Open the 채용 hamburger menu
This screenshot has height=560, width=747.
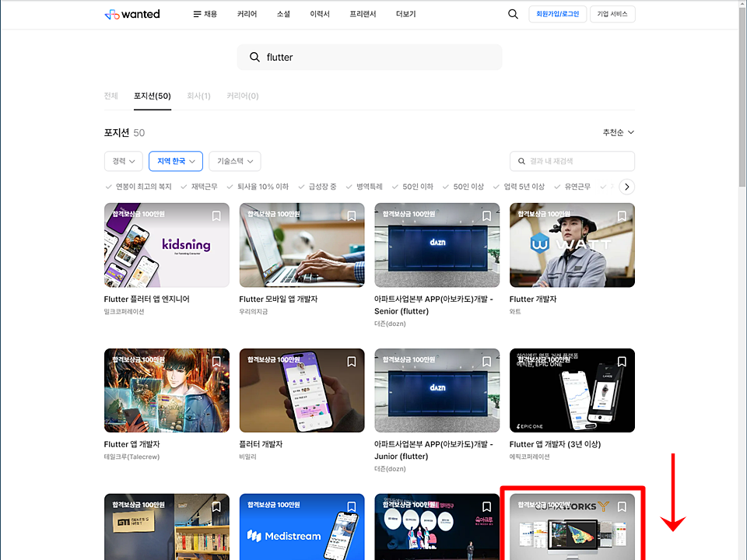(x=205, y=14)
